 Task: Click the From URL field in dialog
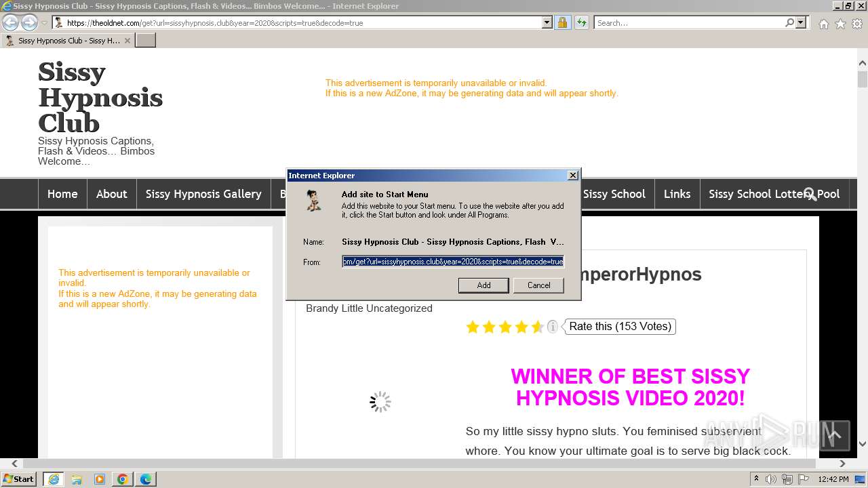453,262
